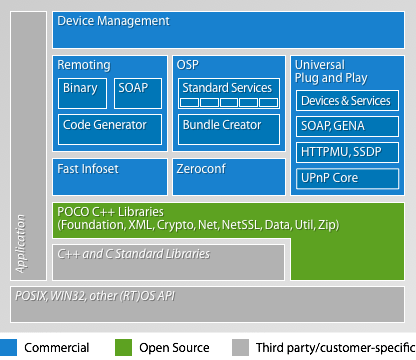Click the Foundation, XML, Crypto library list line

[198, 225]
